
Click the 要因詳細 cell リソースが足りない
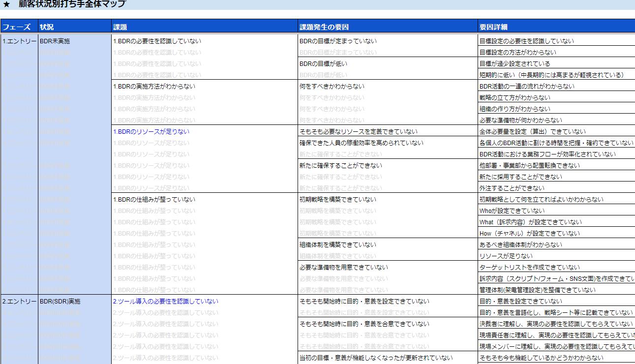tap(556, 256)
